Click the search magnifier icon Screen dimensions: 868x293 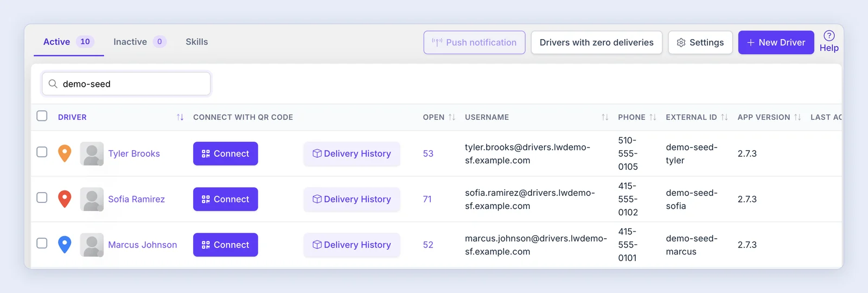pos(53,84)
